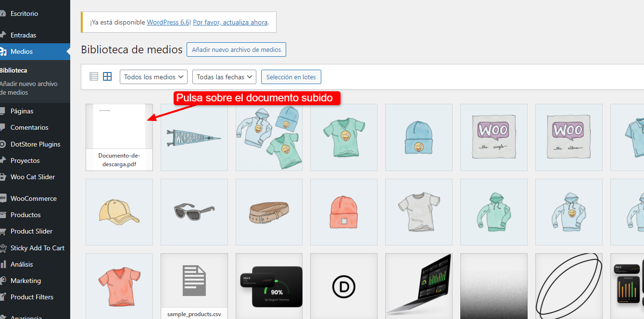Select the green zip-up hoodie thumbnail
Viewport: 644px width, 319px height.
[x=494, y=212]
